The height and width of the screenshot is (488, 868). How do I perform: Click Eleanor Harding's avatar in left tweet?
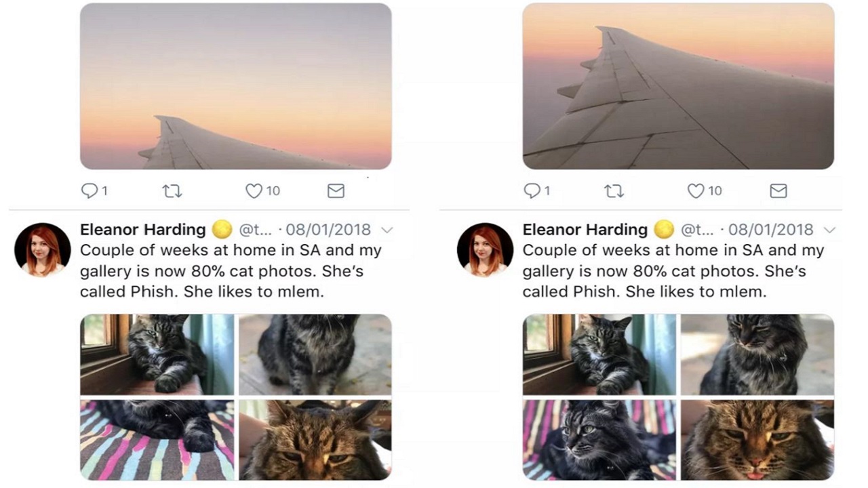42,250
